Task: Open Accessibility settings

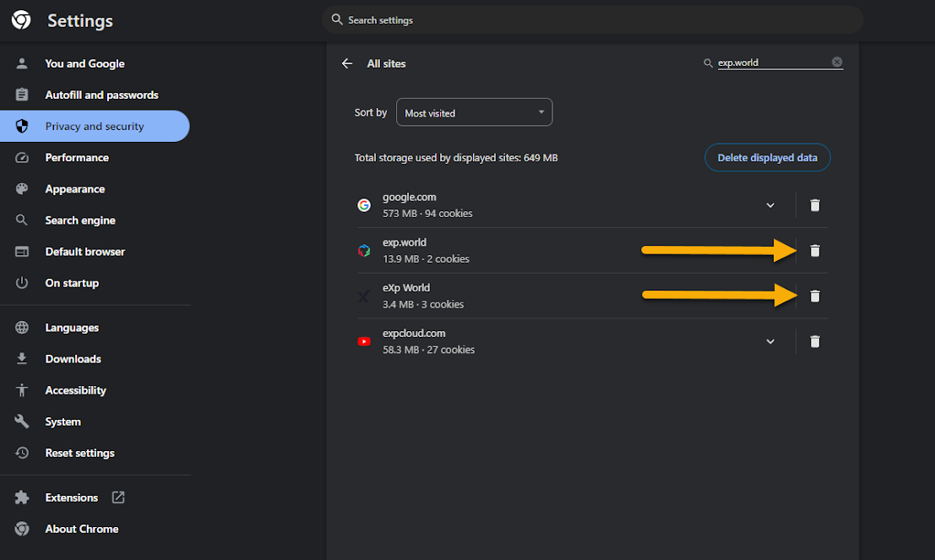Action: (76, 390)
